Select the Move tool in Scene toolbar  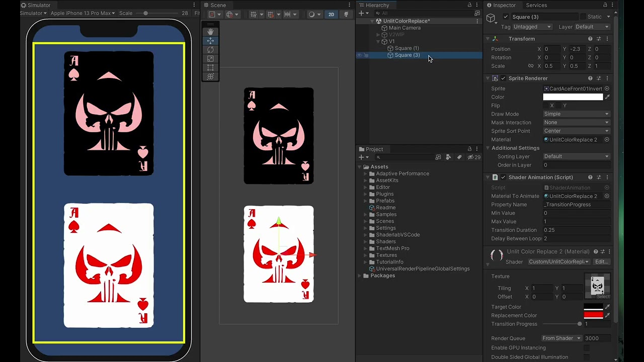(x=210, y=41)
